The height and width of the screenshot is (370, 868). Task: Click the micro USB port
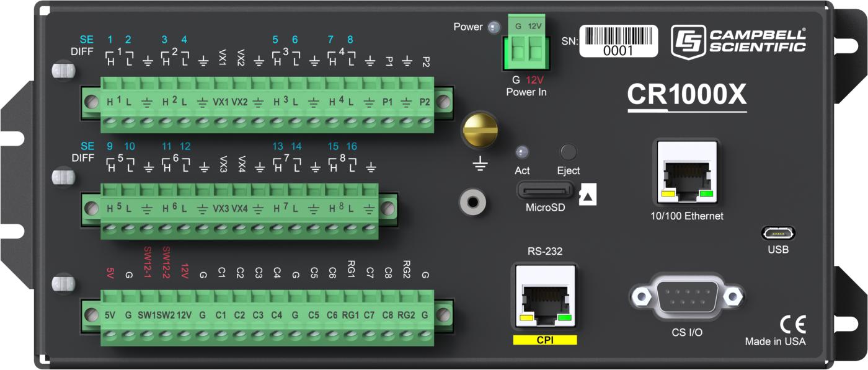point(778,233)
